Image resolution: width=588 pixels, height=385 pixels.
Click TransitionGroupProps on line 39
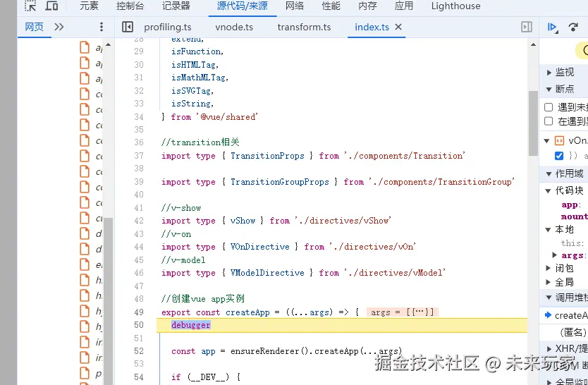280,182
